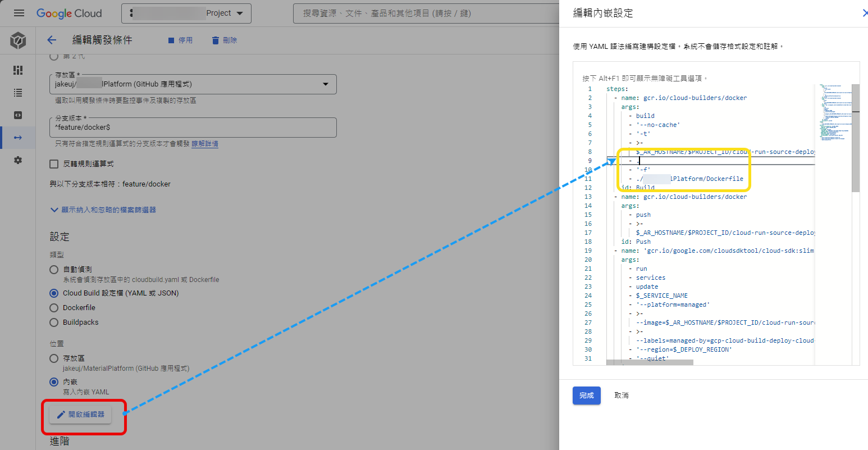Click the 開啟編輯器 button
Image resolution: width=868 pixels, height=450 pixels.
(x=81, y=415)
